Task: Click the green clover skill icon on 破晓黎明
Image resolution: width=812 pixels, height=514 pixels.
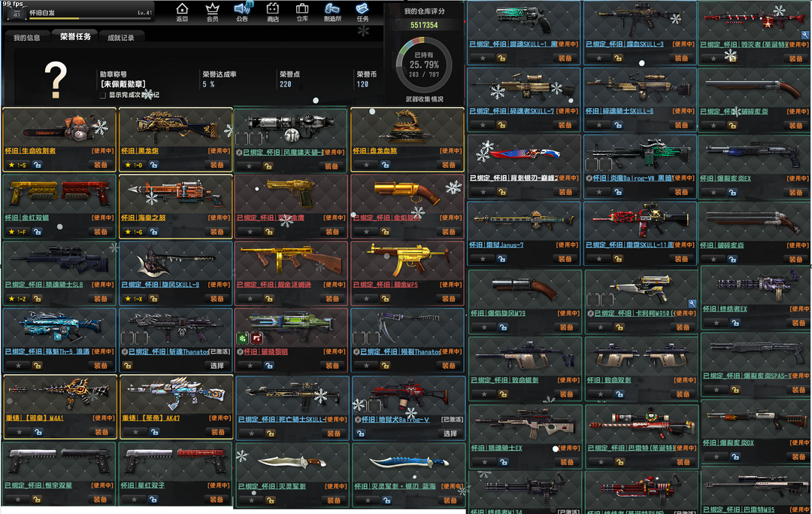Action: coord(243,339)
